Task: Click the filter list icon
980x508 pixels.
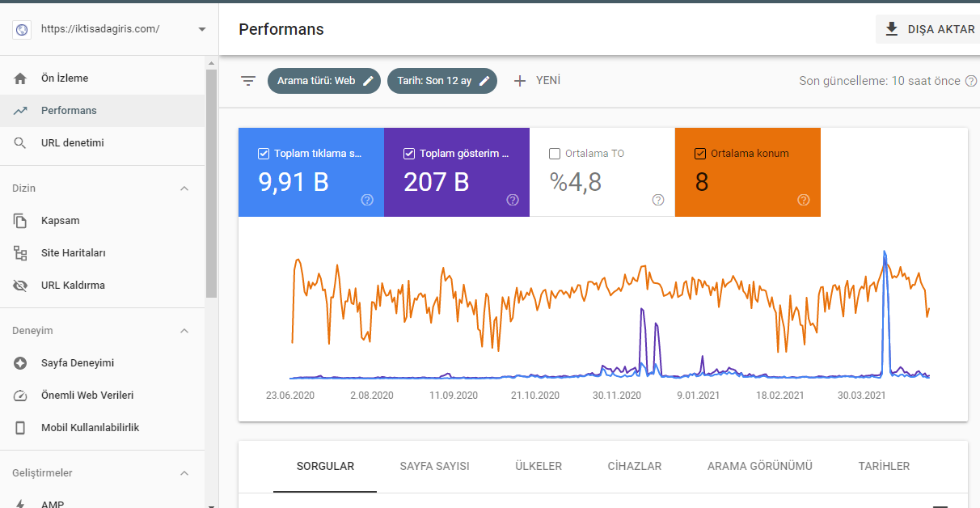Action: click(248, 81)
